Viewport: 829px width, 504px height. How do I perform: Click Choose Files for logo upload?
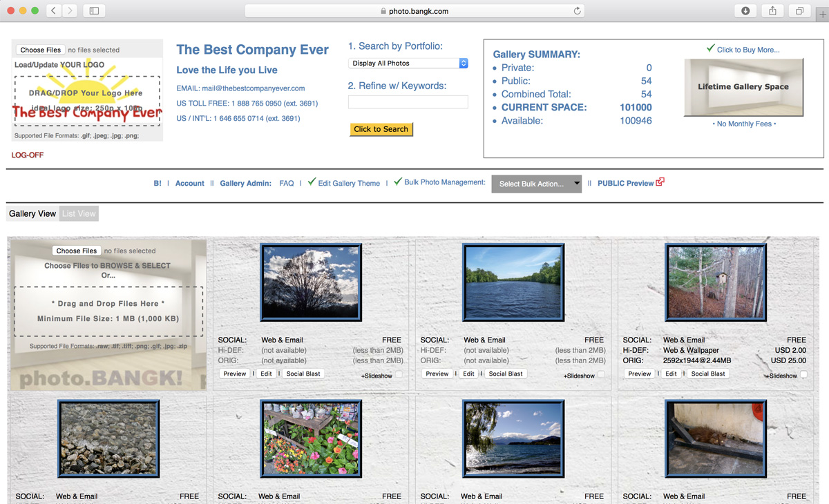click(41, 50)
